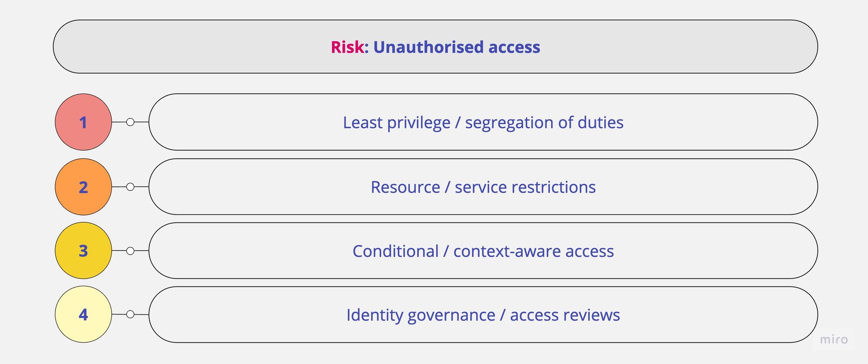Click the yellow circle numbered 3

pos(83,250)
